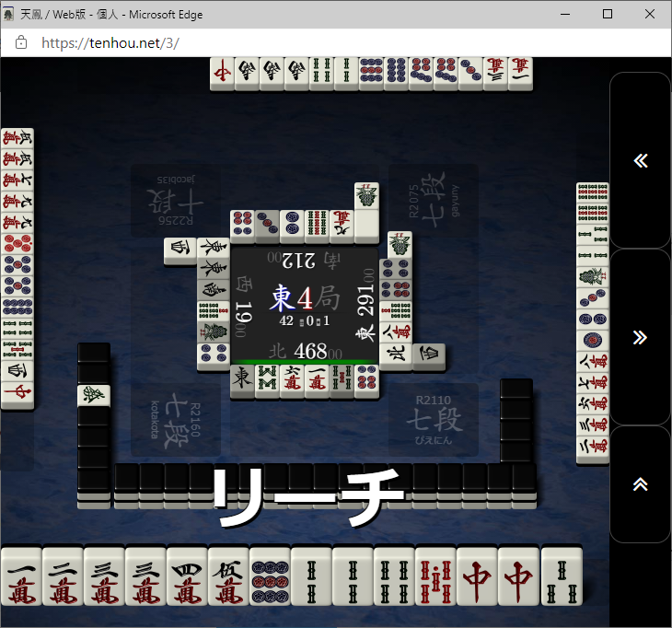Viewport: 672px width, 628px height.
Task: Select the 伍萬 tile in the bottom hand
Action: click(x=228, y=576)
